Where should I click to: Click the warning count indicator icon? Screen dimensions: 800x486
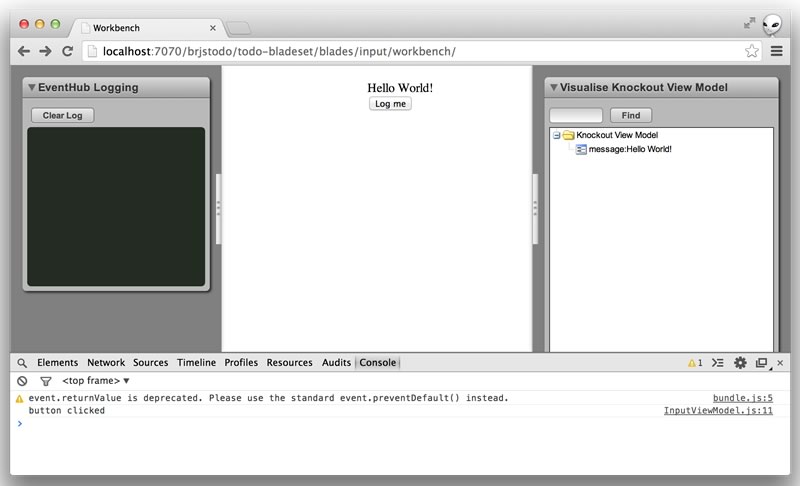[x=694, y=363]
